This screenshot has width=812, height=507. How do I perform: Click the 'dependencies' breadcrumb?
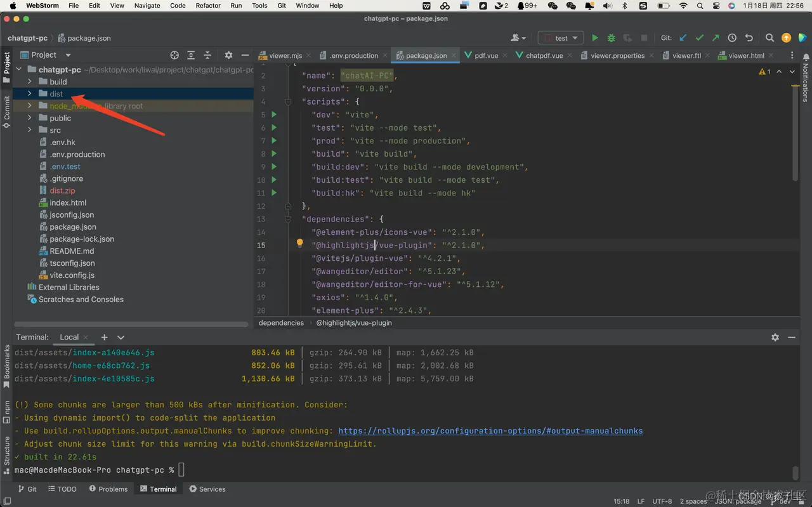(x=281, y=323)
